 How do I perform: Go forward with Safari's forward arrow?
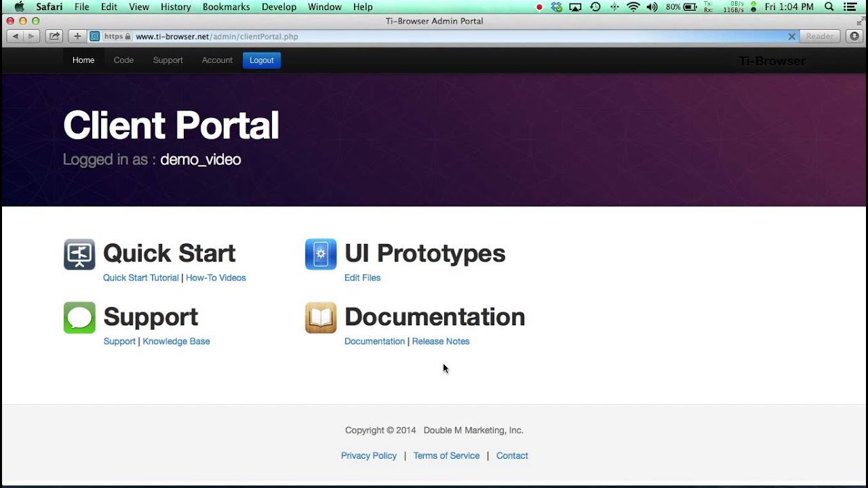31,37
